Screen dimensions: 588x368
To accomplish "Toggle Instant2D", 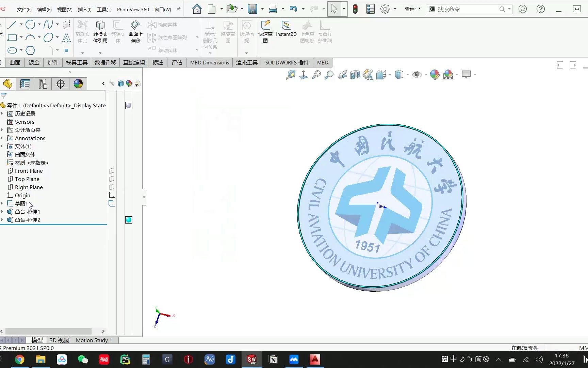I will pos(286,29).
